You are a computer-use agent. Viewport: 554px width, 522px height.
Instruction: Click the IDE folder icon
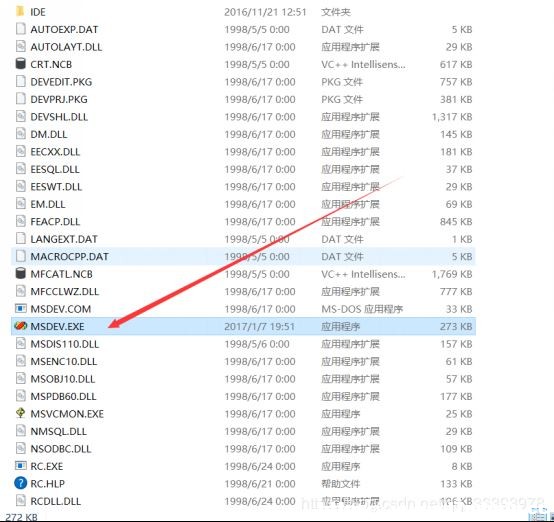tap(20, 12)
